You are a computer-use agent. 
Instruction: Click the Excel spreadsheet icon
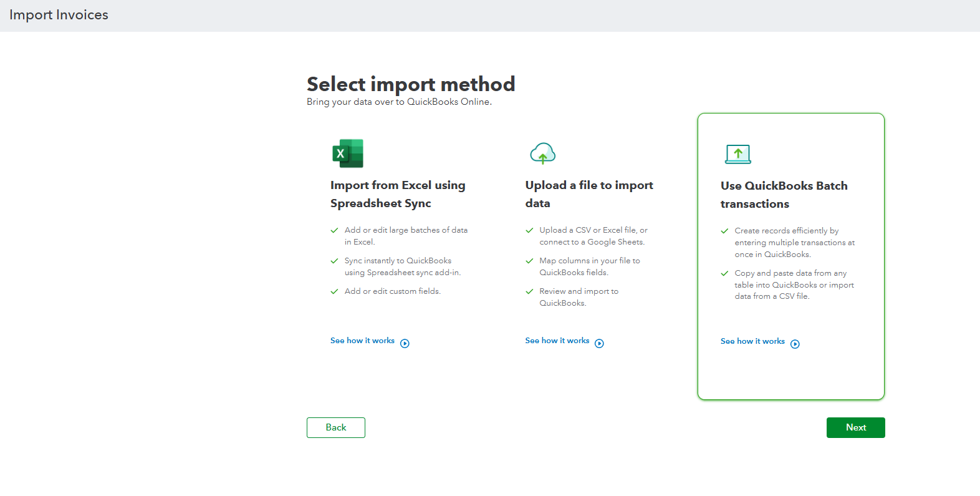coord(348,153)
